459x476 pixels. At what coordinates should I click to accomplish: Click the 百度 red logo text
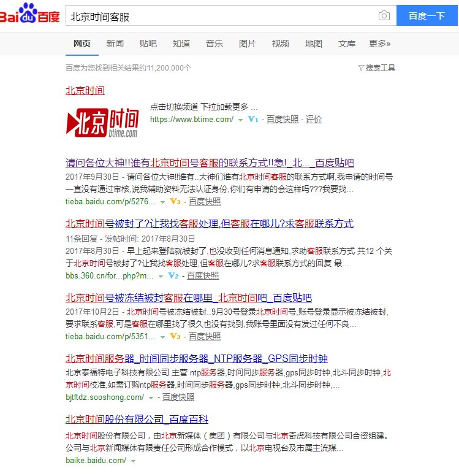tap(48, 17)
